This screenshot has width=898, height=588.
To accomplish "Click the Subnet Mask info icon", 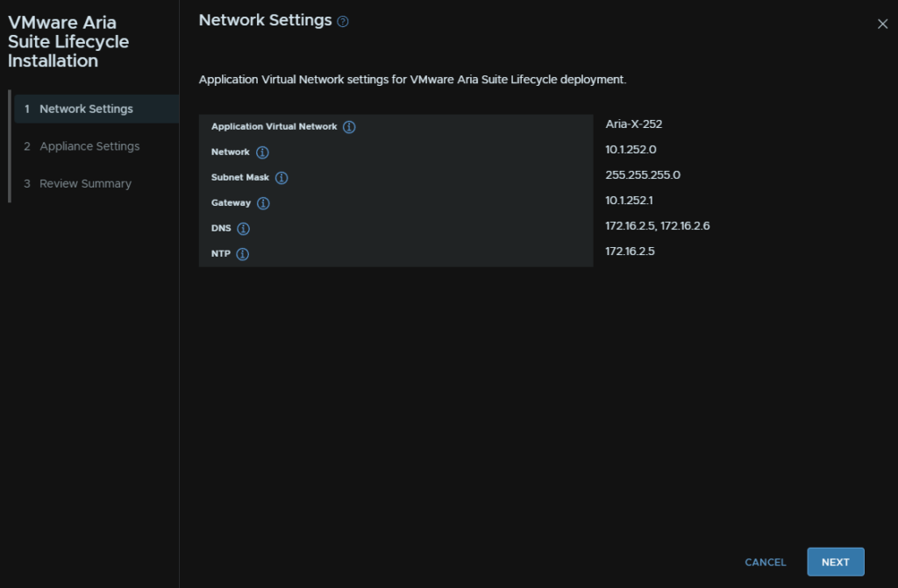I will coord(282,178).
